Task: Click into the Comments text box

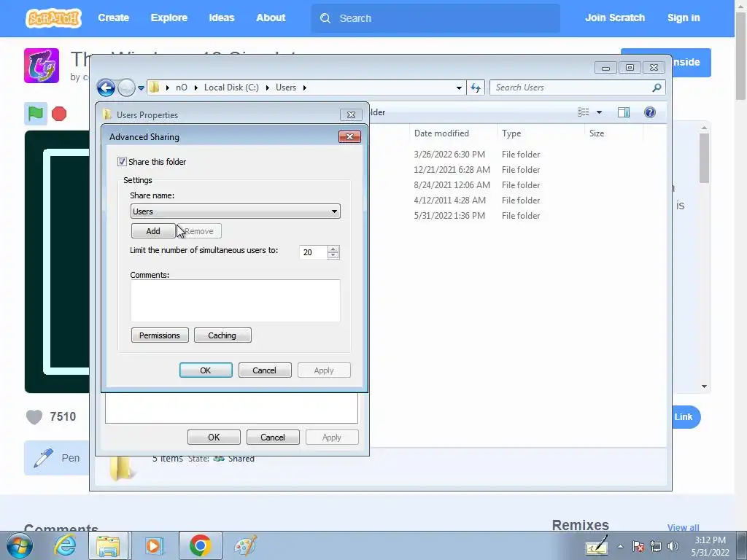Action: click(x=236, y=300)
